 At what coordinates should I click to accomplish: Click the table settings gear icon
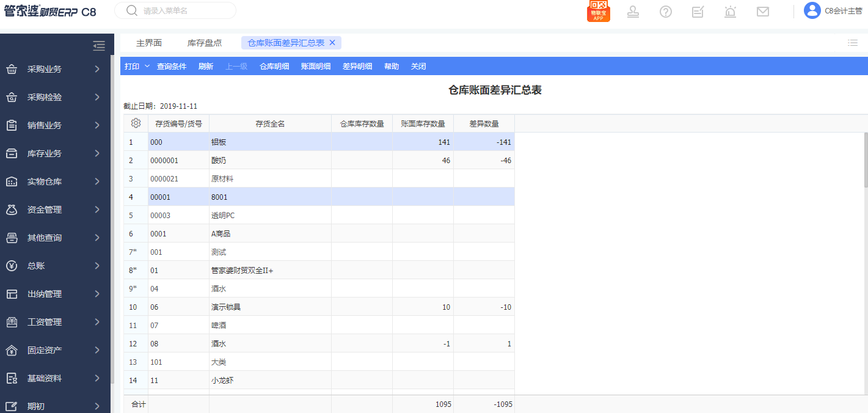(x=136, y=123)
